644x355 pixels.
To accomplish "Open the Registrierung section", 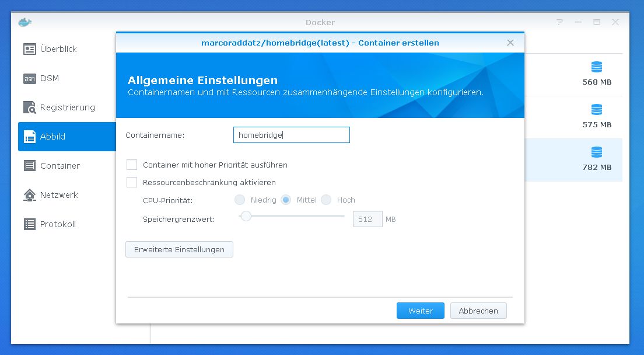I will (x=67, y=107).
